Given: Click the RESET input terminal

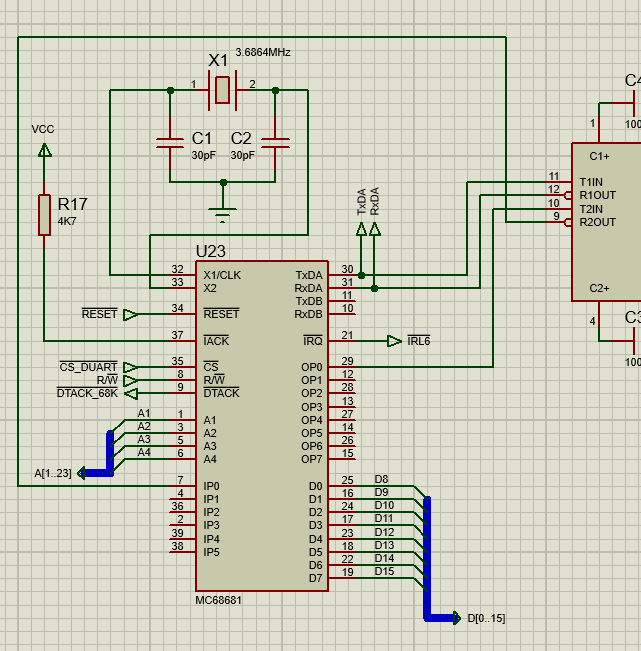Looking at the screenshot, I should coord(131,314).
